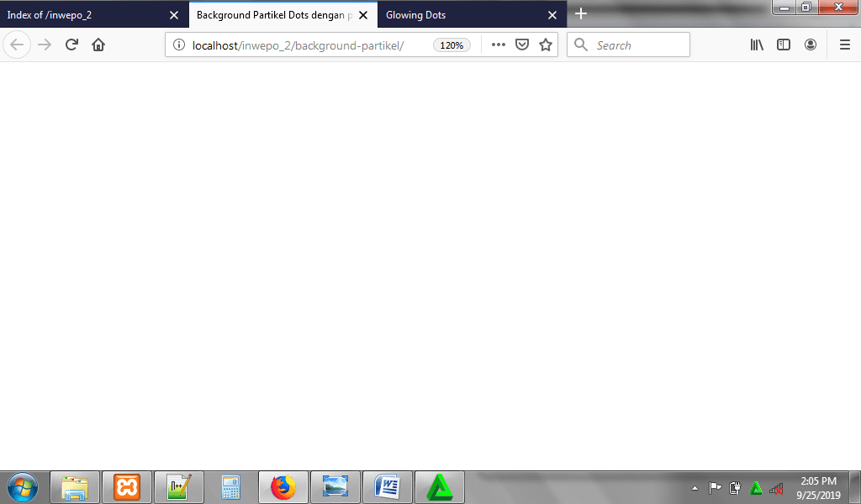Viewport: 861px width, 504px height.
Task: Reset the 120% zoom level
Action: point(452,45)
